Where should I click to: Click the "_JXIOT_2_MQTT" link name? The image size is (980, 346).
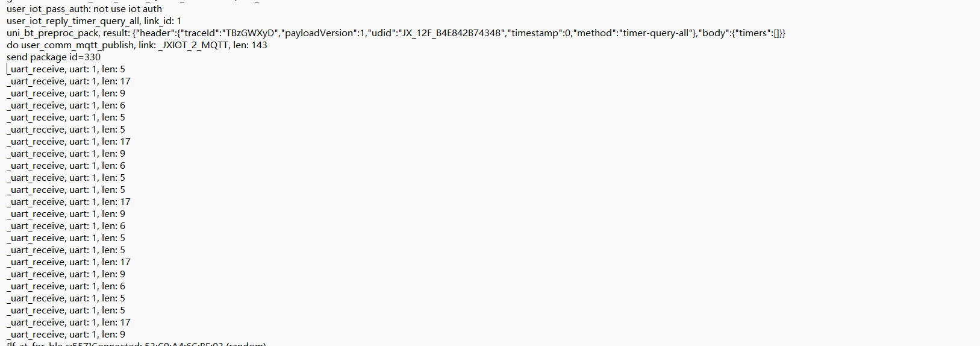[193, 45]
